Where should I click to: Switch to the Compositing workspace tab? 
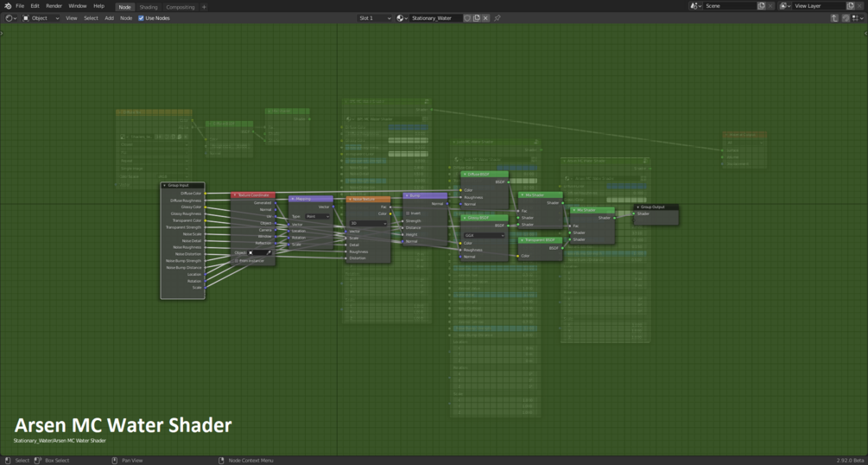point(181,7)
